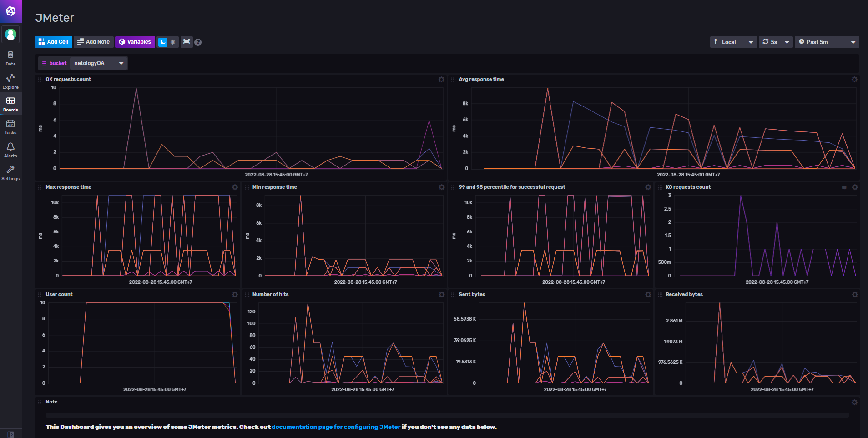Open the user avatar in the sidebar
The height and width of the screenshot is (438, 868).
(10, 34)
